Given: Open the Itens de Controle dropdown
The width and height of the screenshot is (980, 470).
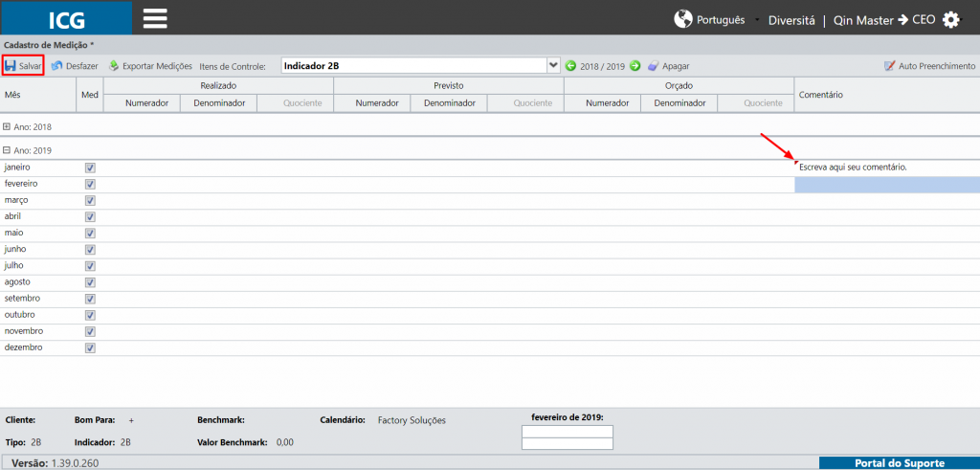Looking at the screenshot, I should 552,65.
